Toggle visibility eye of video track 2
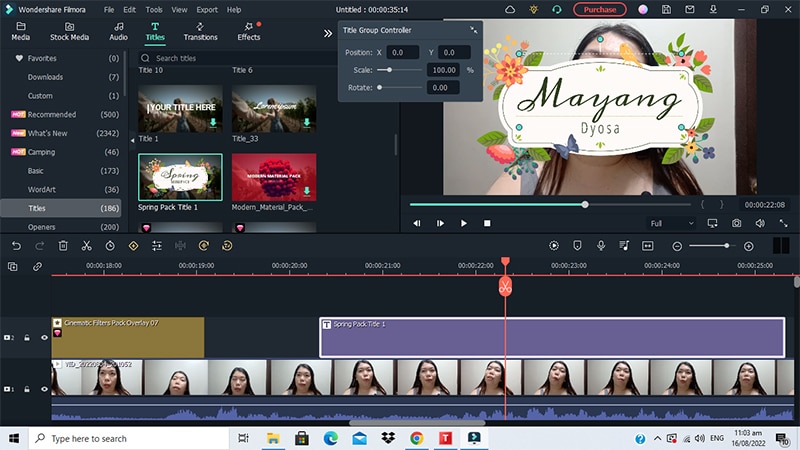800x450 pixels. tap(44, 338)
